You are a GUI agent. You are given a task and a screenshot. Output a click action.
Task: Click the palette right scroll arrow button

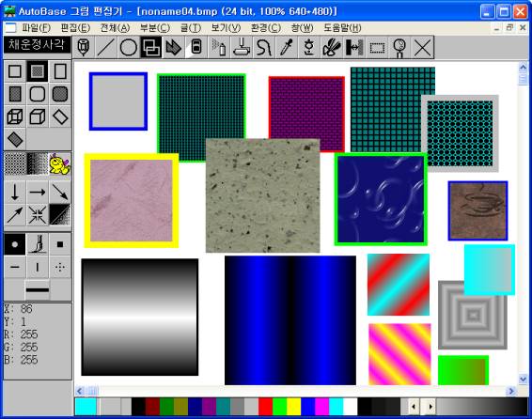pos(430,406)
